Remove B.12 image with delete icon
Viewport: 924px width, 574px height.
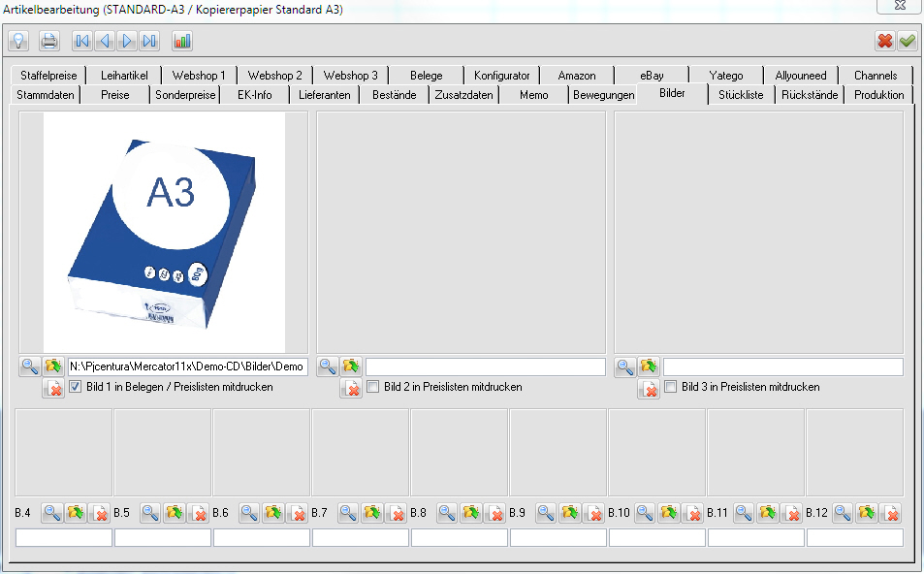coord(890,513)
